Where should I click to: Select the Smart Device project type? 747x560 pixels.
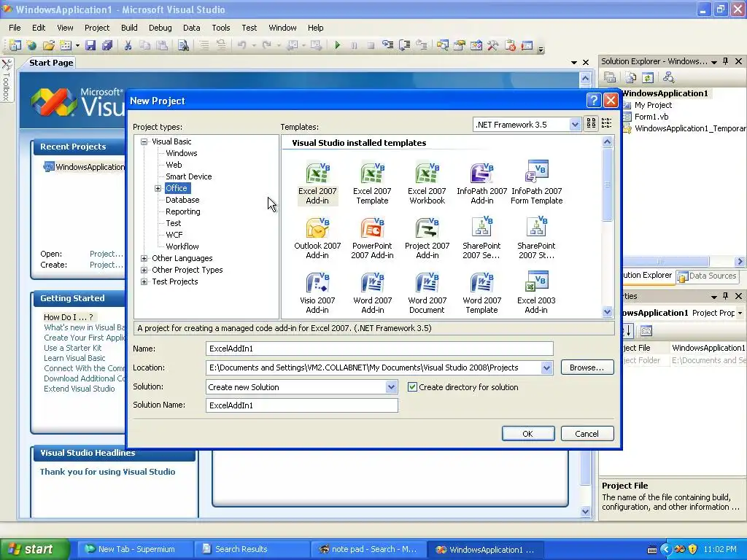[x=189, y=176]
